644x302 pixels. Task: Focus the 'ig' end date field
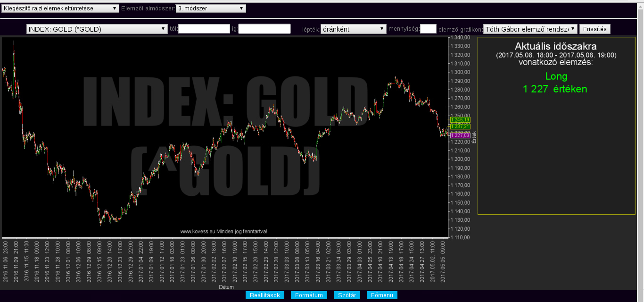264,29
